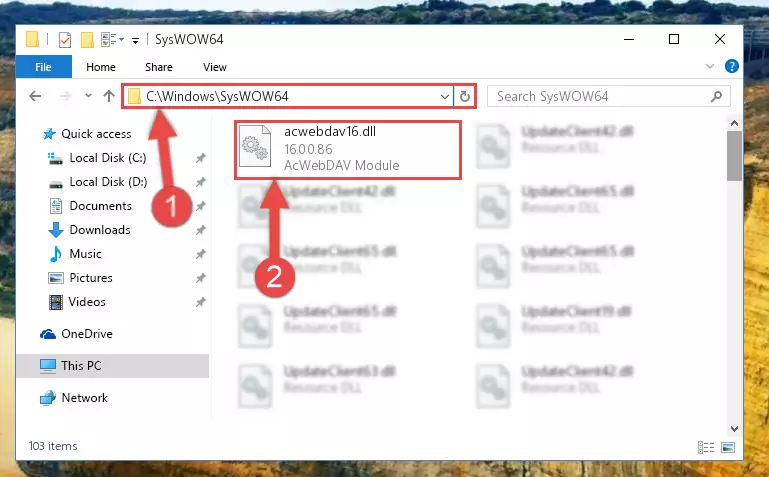Switch to Details view icon in status bar

(706, 447)
